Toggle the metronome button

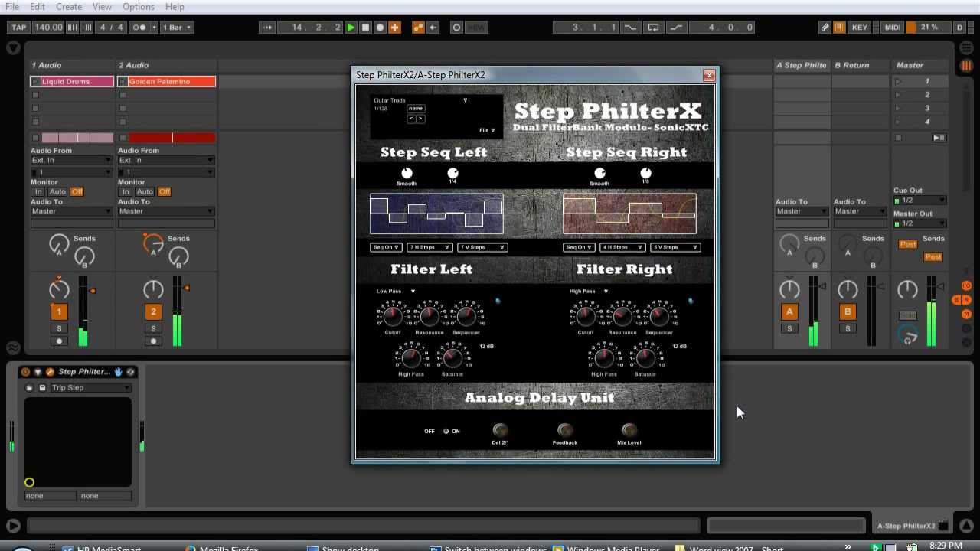(139, 28)
